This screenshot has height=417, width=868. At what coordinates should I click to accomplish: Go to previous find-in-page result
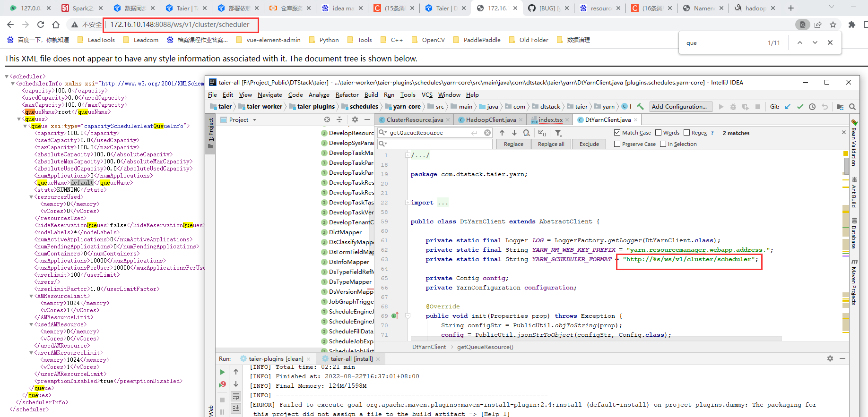click(800, 43)
